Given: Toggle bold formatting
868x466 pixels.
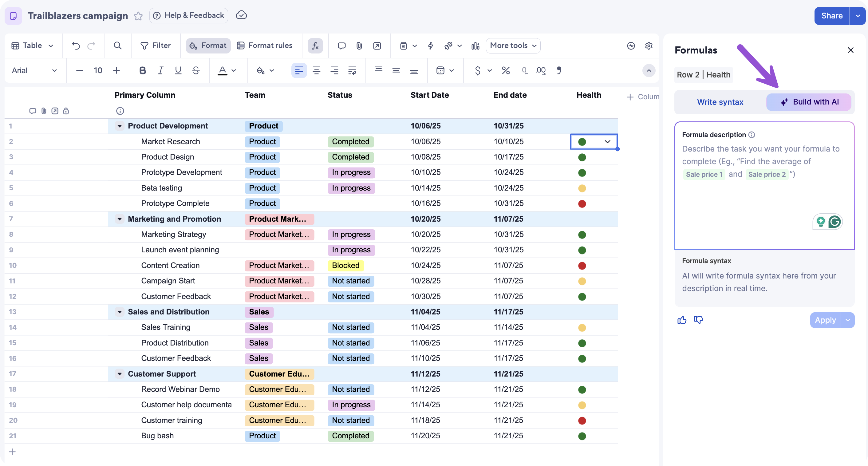Looking at the screenshot, I should (143, 70).
